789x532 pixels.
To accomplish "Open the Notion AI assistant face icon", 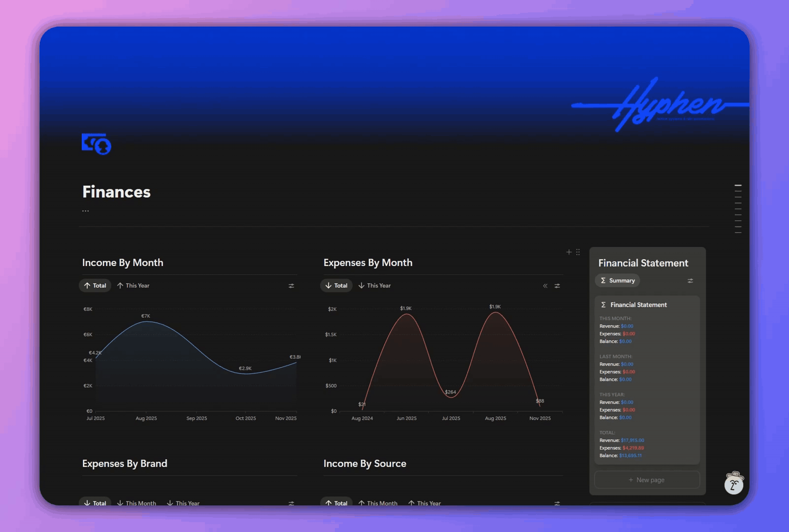I will [733, 483].
